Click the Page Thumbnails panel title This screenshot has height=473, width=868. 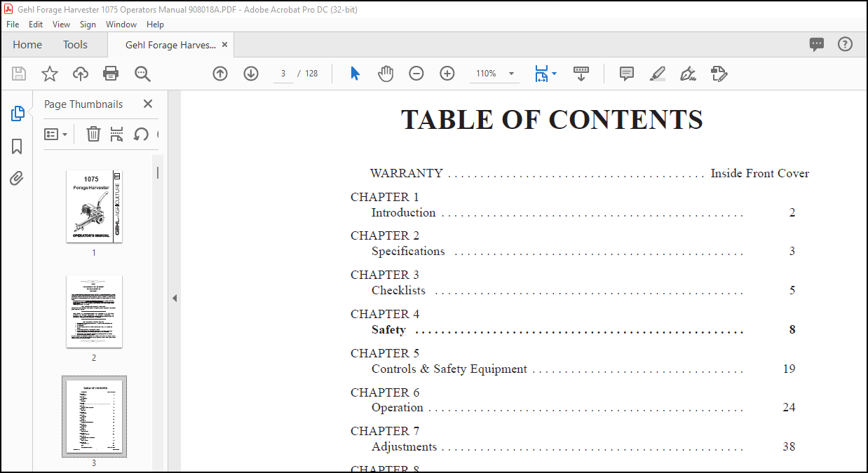coord(83,104)
